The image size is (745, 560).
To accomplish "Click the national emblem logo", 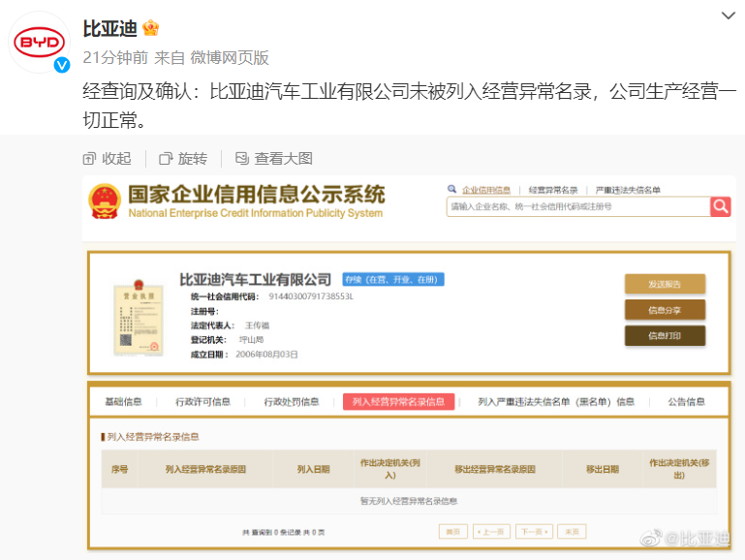I will click(x=104, y=202).
